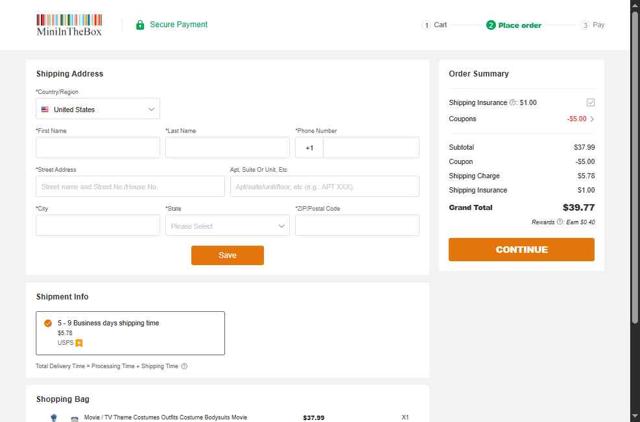Click the United States flag icon
This screenshot has width=640, height=422.
click(x=45, y=109)
